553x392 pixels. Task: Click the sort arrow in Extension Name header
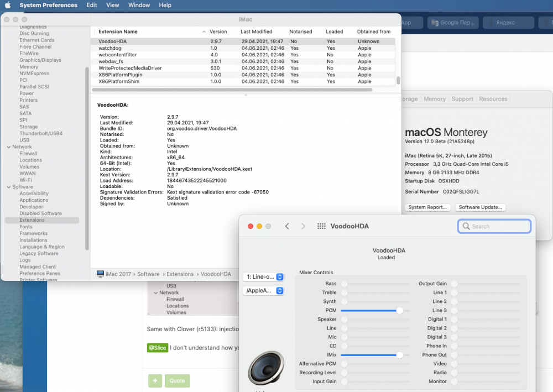tap(204, 32)
